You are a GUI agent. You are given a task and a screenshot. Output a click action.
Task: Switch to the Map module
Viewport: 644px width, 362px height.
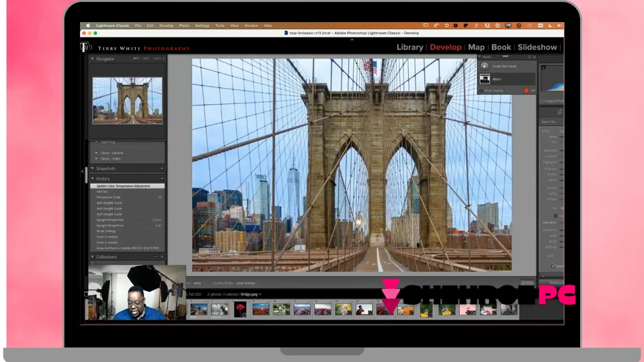point(476,47)
